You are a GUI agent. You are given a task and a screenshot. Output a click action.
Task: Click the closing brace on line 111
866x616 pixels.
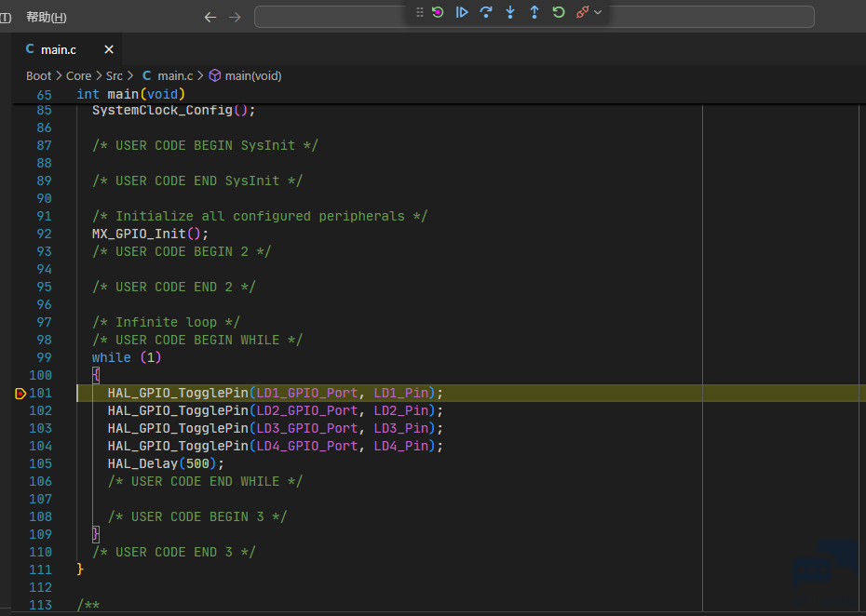[x=80, y=569]
